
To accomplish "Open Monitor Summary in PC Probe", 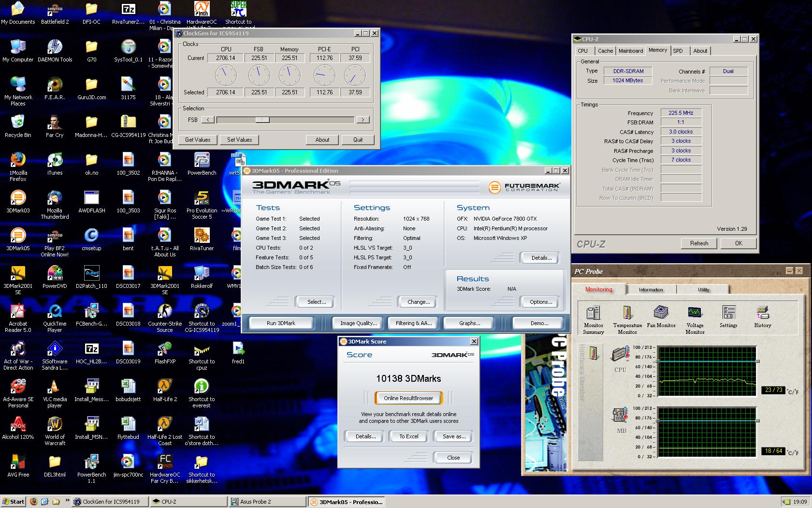I will [593, 320].
